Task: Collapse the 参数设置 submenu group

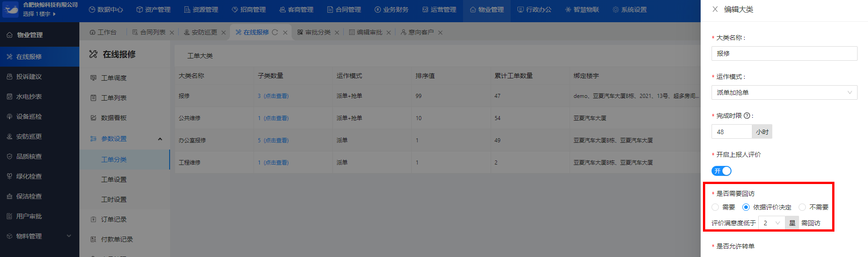Action: tap(125, 139)
